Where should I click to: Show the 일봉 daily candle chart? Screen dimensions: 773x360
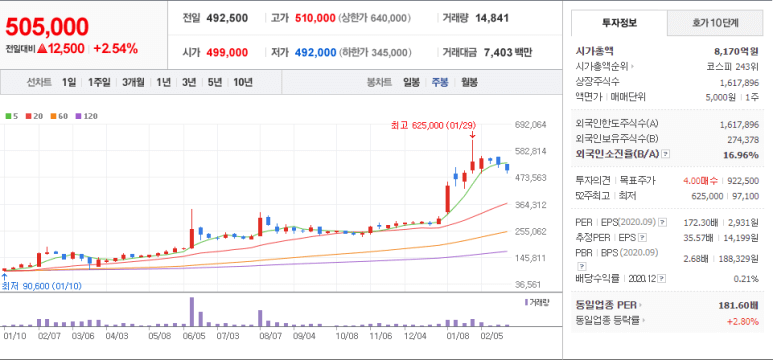[x=411, y=82]
